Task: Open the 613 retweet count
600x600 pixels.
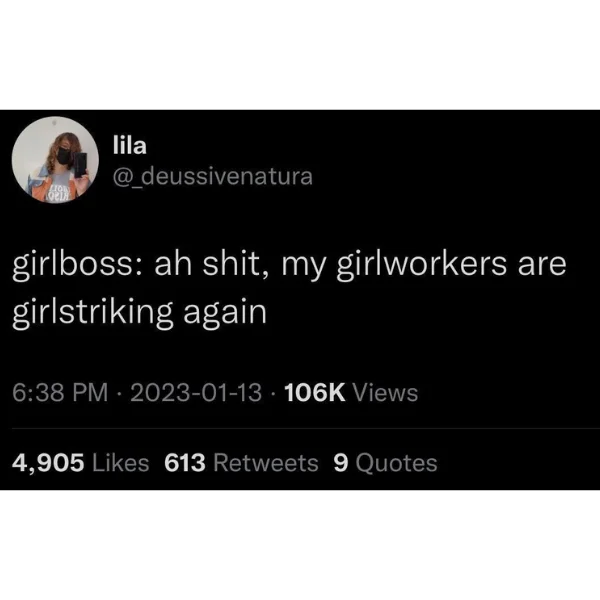Action: 185,463
